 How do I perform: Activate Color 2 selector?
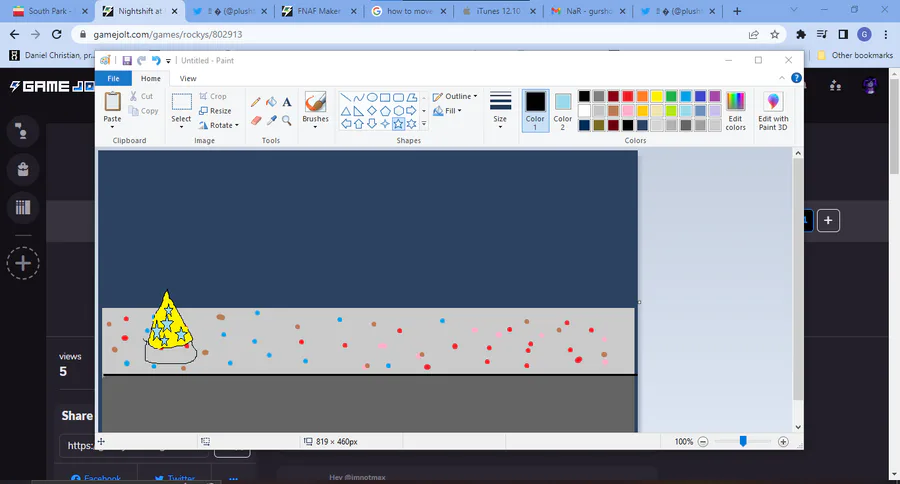(x=562, y=111)
